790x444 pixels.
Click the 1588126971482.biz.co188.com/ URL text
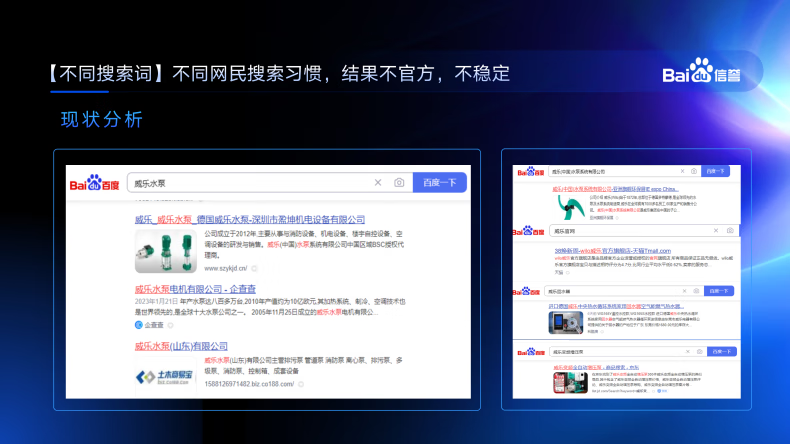pos(249,384)
